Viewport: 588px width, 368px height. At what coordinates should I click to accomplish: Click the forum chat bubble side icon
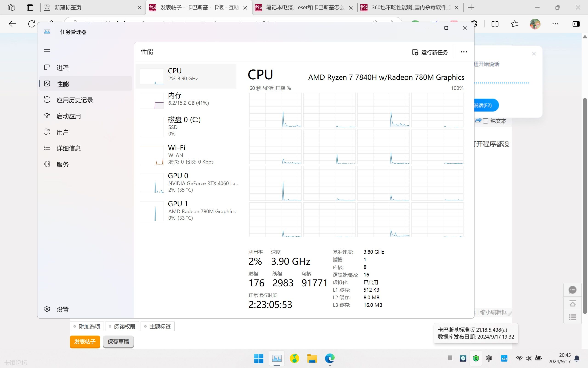[x=572, y=290]
